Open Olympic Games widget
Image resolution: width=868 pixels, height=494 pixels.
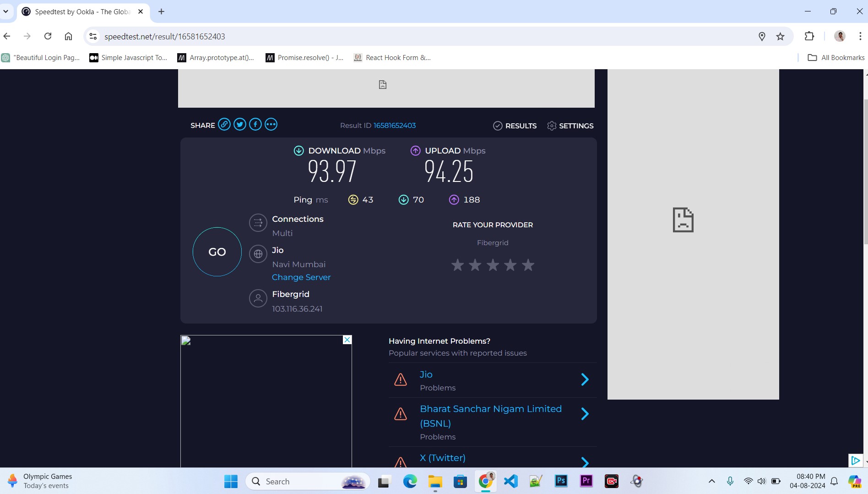click(40, 481)
